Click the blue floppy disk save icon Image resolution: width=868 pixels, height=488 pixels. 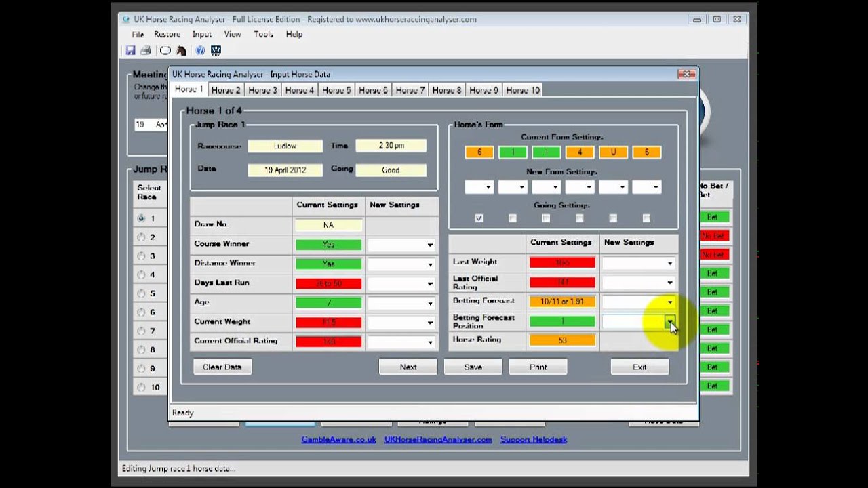click(130, 50)
